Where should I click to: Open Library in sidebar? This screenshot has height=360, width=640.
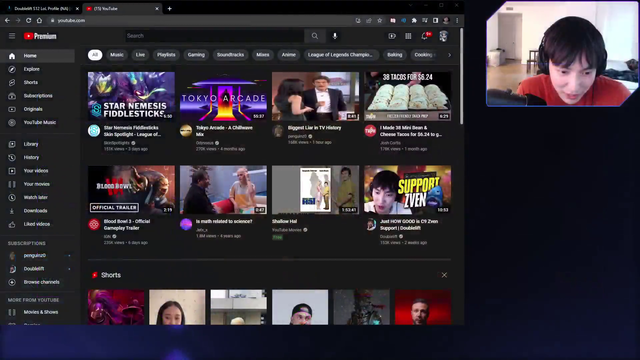(37, 144)
